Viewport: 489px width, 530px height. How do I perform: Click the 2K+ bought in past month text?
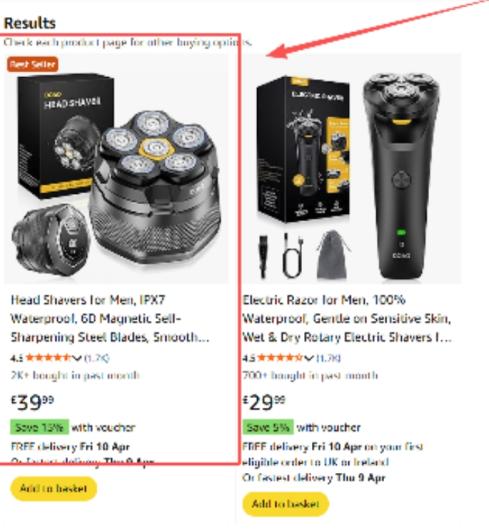(75, 375)
